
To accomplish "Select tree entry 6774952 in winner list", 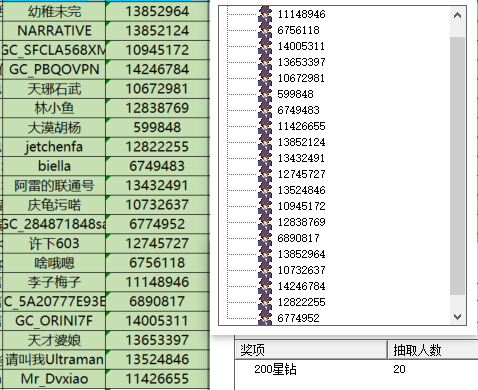I will (298, 318).
